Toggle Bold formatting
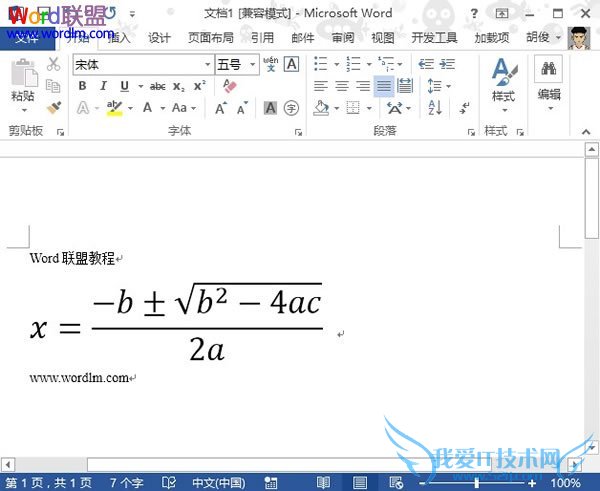Viewport: 600px width, 491px height. [x=82, y=86]
